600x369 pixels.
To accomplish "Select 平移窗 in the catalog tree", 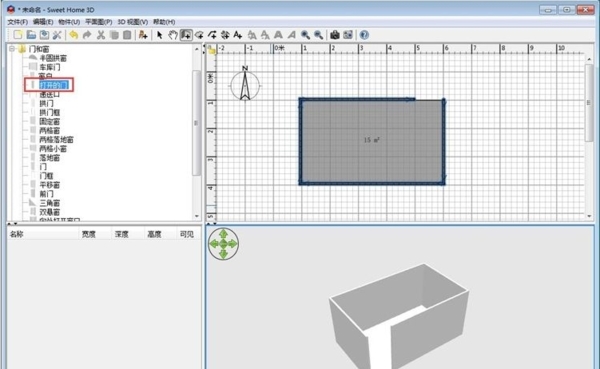I will pos(50,185).
